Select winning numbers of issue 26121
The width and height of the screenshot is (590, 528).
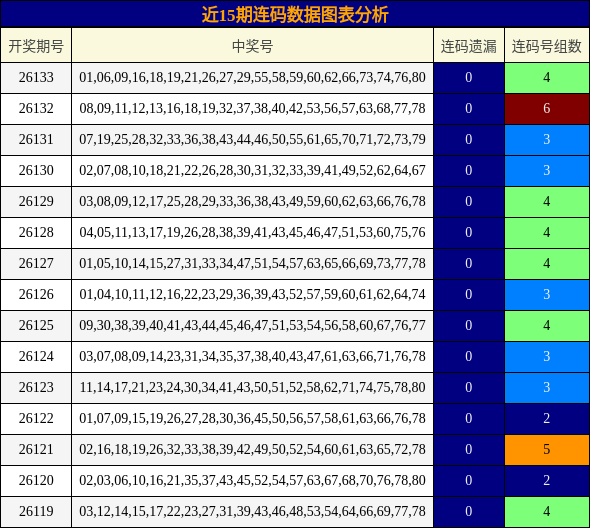tap(252, 449)
